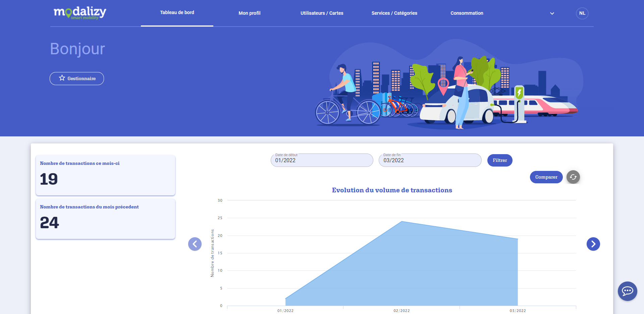The image size is (644, 314).
Task: Open Utilisateurs / Cartes menu item
Action: 322,13
